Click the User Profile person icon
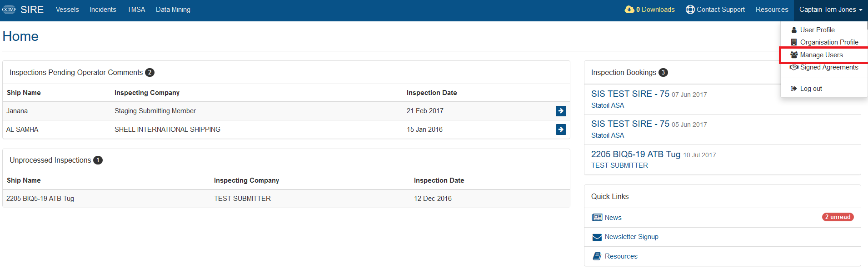 (794, 30)
